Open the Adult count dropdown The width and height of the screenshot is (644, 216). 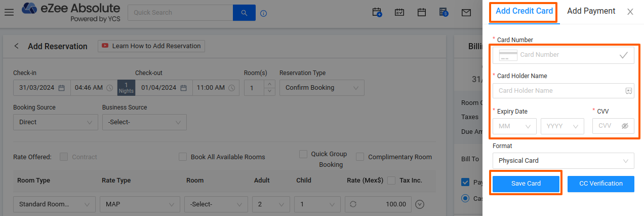(271, 204)
